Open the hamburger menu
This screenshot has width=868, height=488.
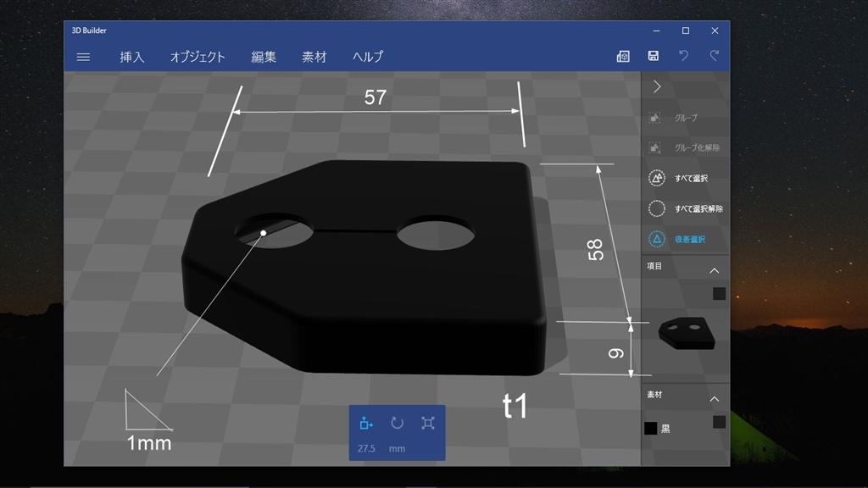coord(83,57)
